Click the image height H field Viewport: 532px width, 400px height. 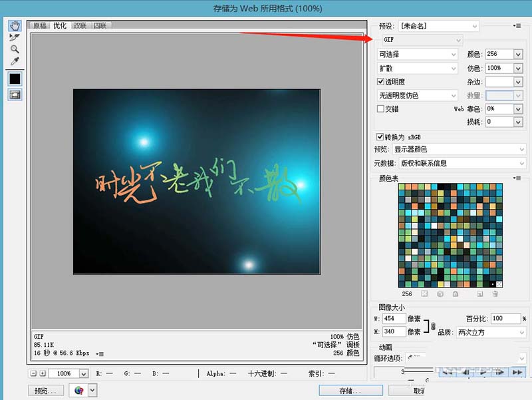coord(394,331)
